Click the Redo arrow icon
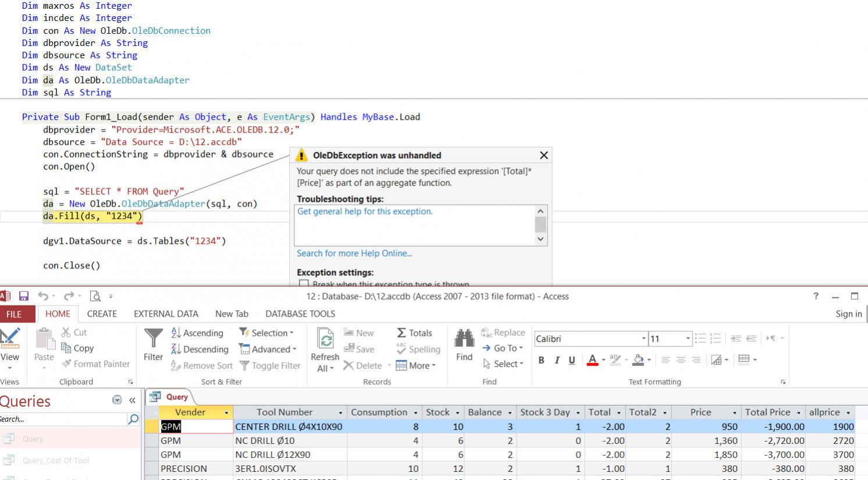Image resolution: width=868 pixels, height=480 pixels. (69, 296)
